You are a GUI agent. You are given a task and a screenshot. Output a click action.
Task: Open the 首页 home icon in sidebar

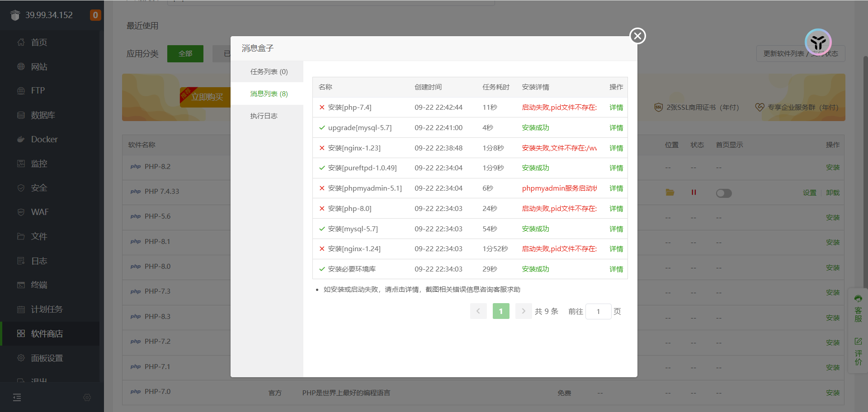click(21, 42)
